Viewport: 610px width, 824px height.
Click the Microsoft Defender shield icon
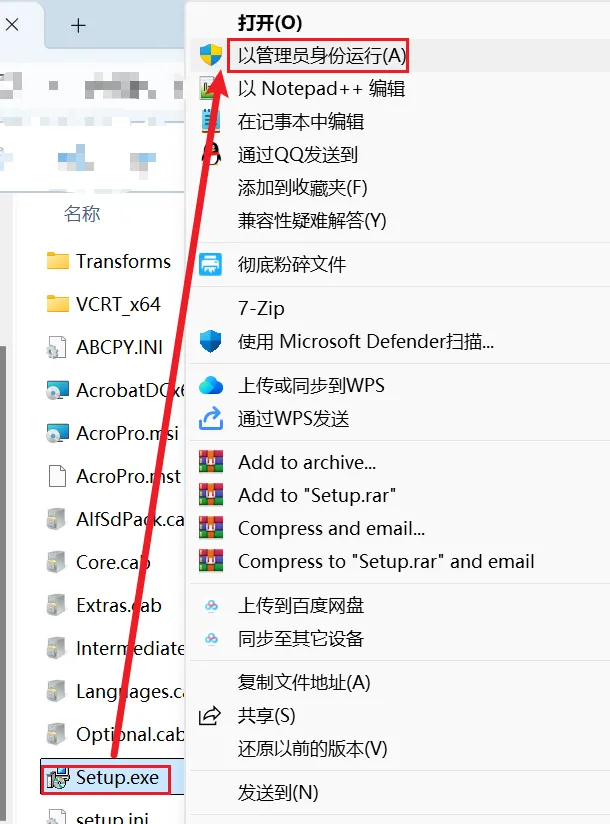211,342
